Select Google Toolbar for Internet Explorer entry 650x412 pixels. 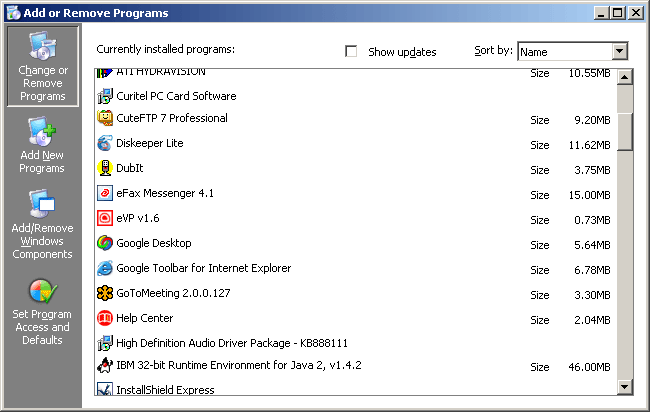[354, 268]
